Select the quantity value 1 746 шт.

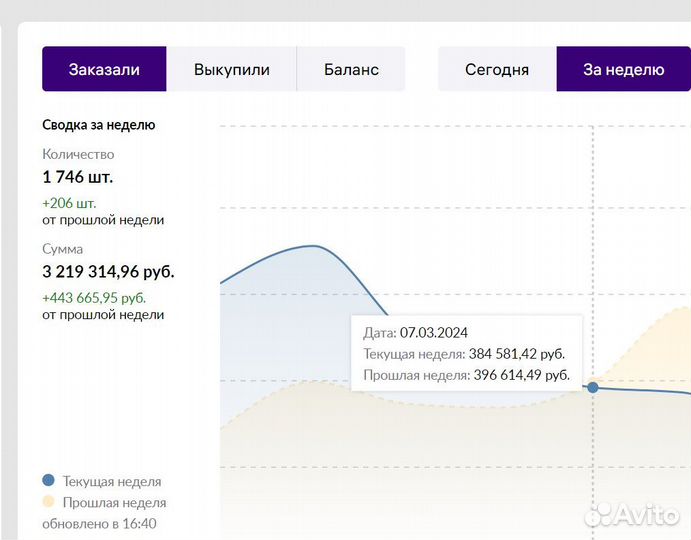point(77,177)
